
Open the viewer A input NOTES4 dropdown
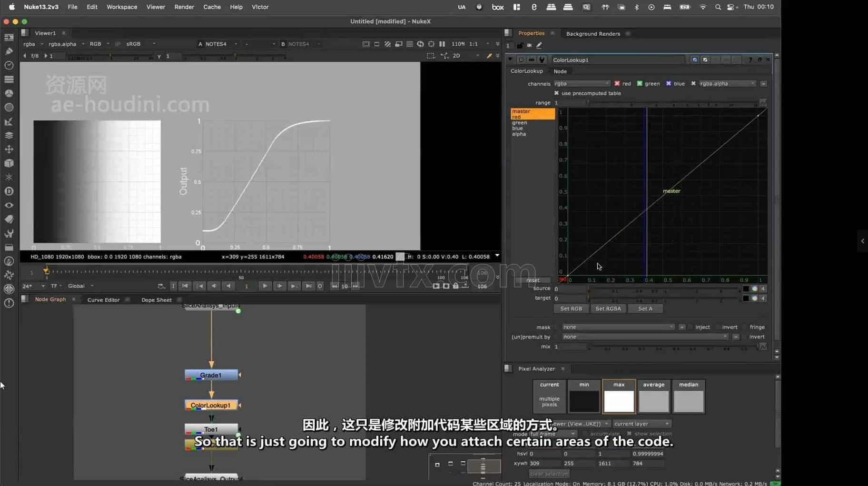pyautogui.click(x=221, y=44)
